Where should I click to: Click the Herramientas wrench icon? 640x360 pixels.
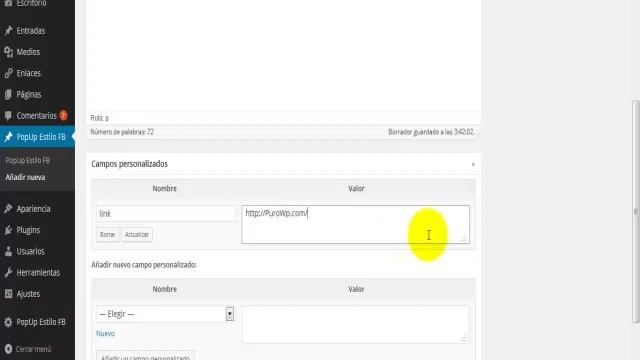(8, 272)
